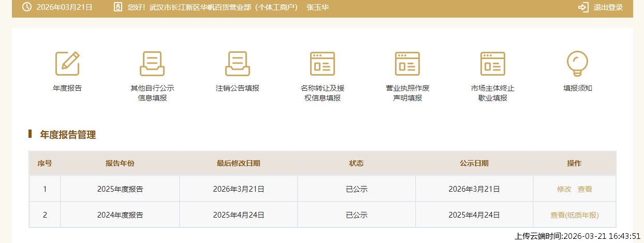644x243 pixels.
Task: Select the 注销公告填报 menu label
Action: (238, 88)
